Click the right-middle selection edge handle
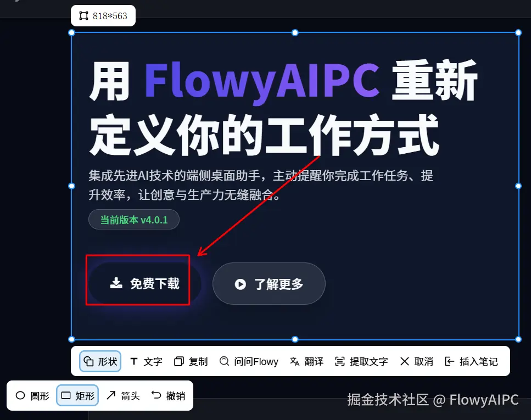 (518, 186)
